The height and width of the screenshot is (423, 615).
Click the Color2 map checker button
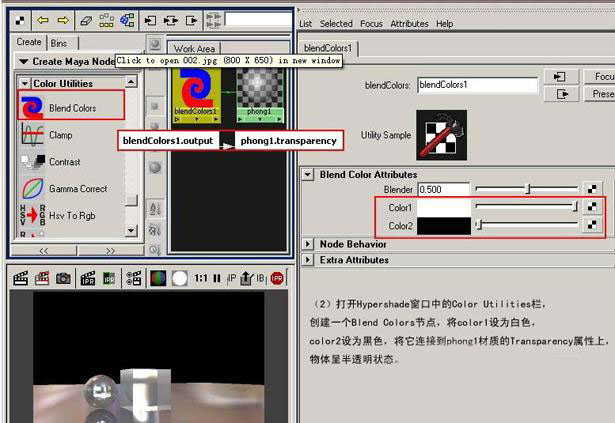tap(592, 225)
